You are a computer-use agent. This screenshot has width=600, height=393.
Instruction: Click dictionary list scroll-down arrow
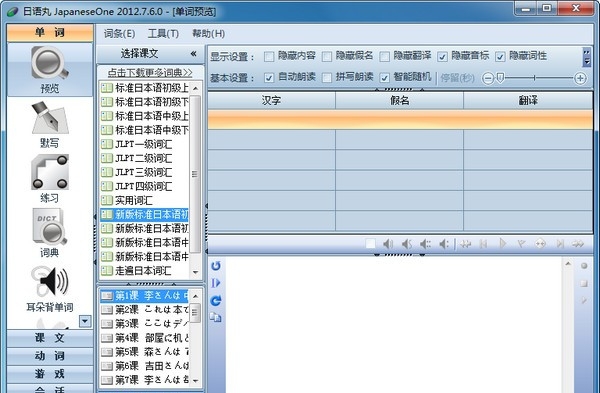coord(196,272)
